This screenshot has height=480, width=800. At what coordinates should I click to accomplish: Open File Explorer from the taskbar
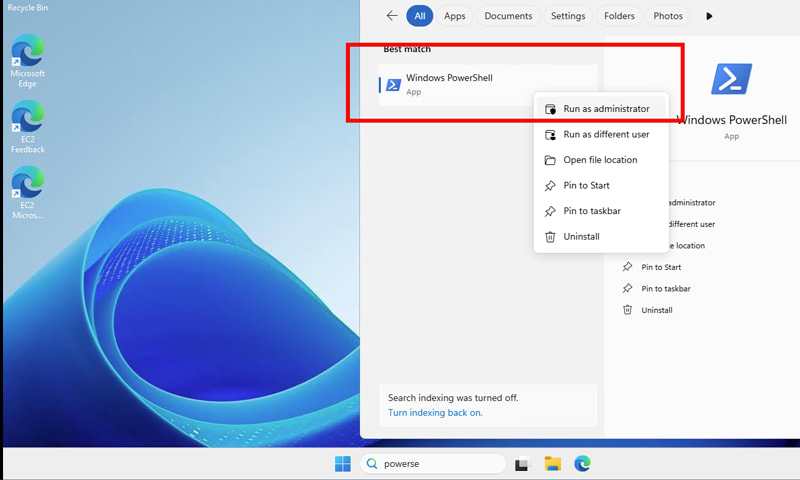pyautogui.click(x=553, y=464)
